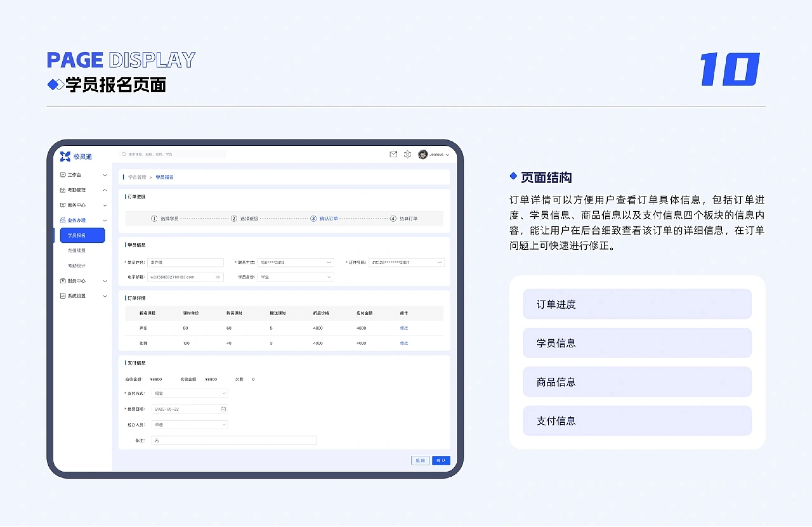Open the mail envelope icon in header
The image size is (812, 527).
393,154
